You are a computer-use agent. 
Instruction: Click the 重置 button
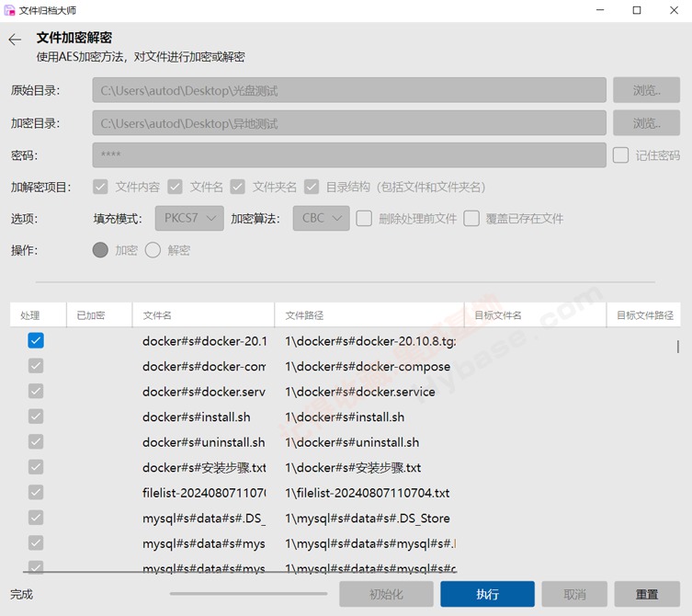(647, 595)
